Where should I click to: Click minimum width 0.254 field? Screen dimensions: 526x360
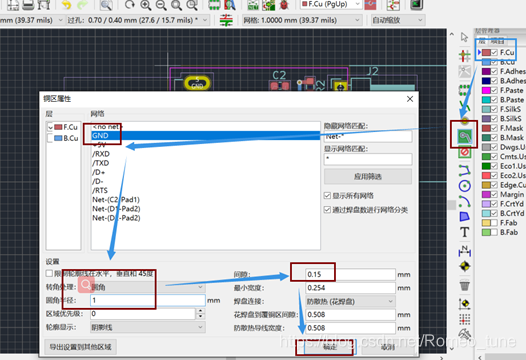(x=350, y=288)
